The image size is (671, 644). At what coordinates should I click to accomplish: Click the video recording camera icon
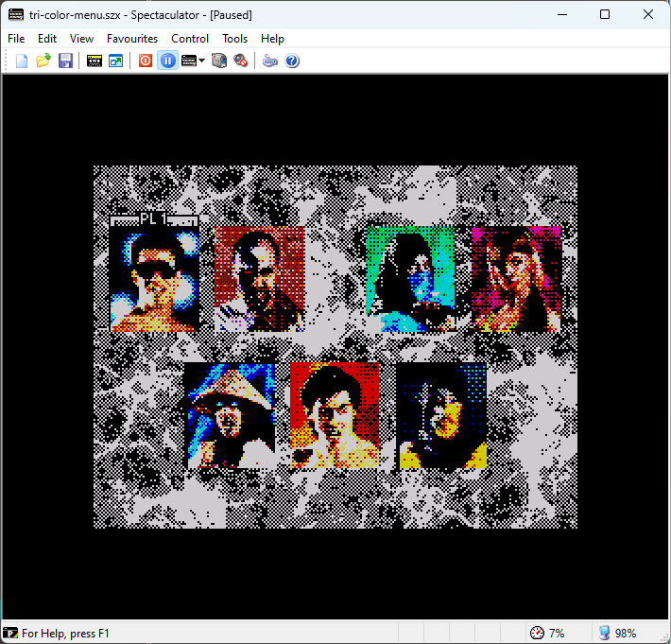click(x=219, y=61)
